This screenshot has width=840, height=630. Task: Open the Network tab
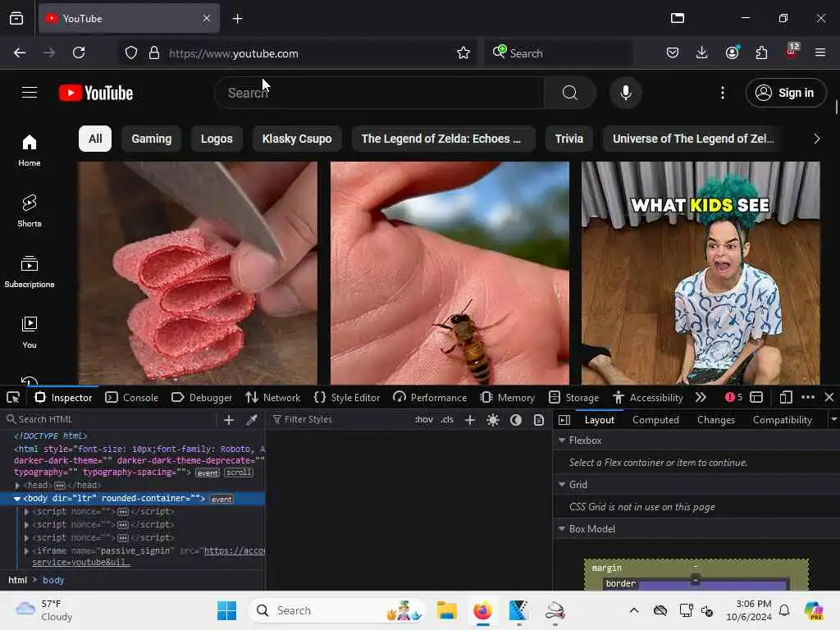tap(273, 398)
